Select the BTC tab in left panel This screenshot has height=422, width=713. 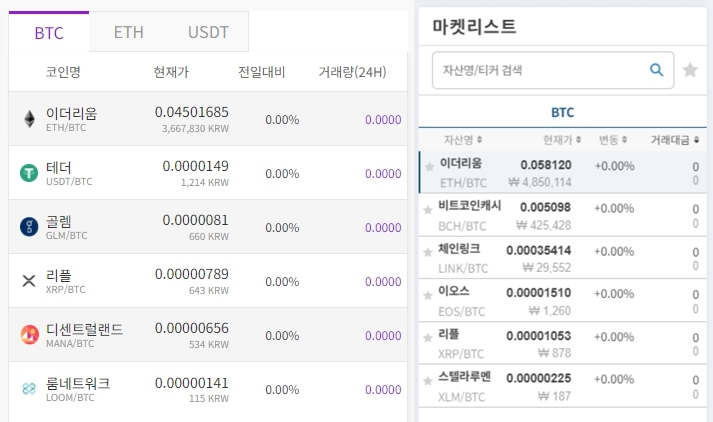[x=49, y=33]
